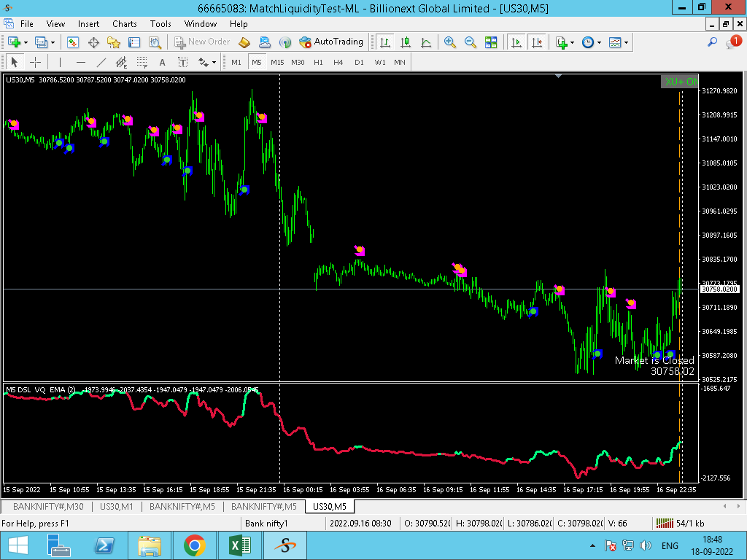The image size is (747, 560).
Task: Select the Fibonacci retracement tool
Action: 142,62
